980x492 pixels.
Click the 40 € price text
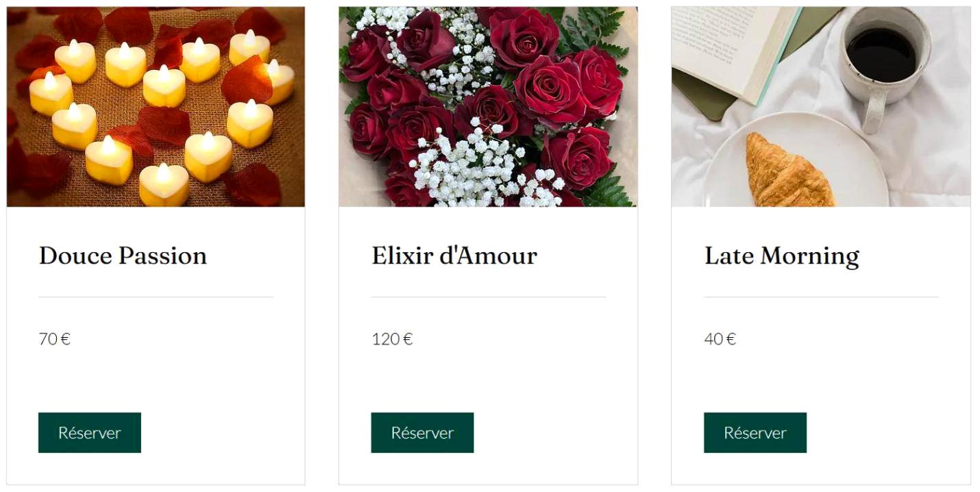pyautogui.click(x=720, y=339)
